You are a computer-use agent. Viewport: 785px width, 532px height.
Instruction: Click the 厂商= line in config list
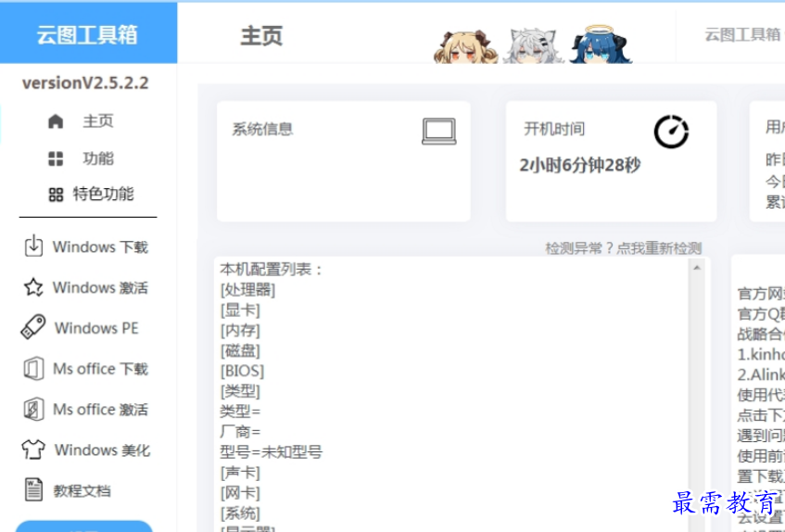(x=240, y=432)
